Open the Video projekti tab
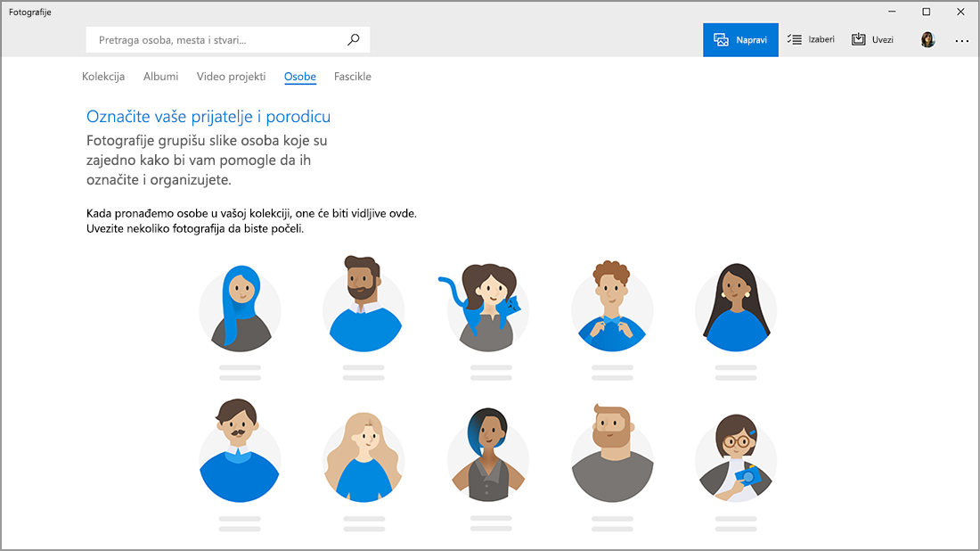980x551 pixels. click(x=232, y=77)
